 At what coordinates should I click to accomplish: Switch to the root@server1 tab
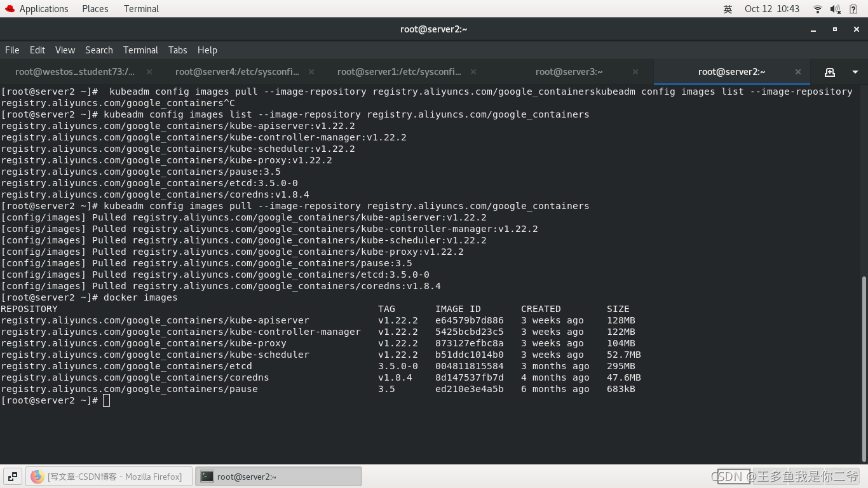pyautogui.click(x=399, y=72)
